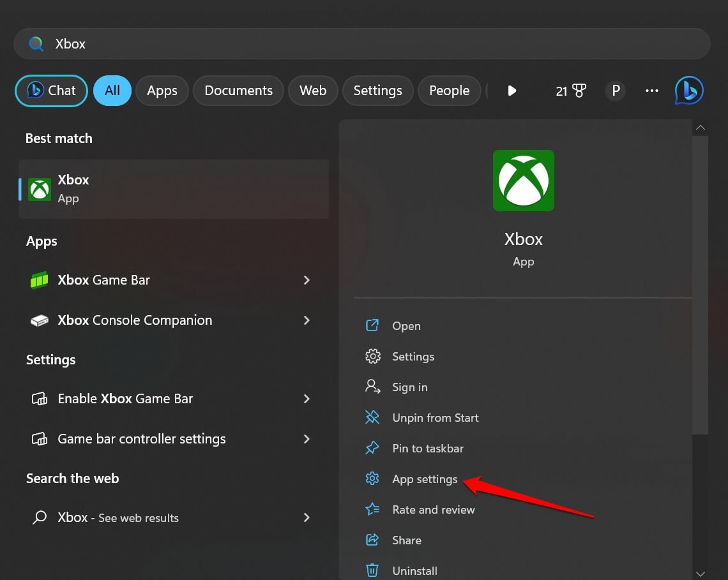The width and height of the screenshot is (728, 580).
Task: Click the Xbox Console Companion icon
Action: 38,320
